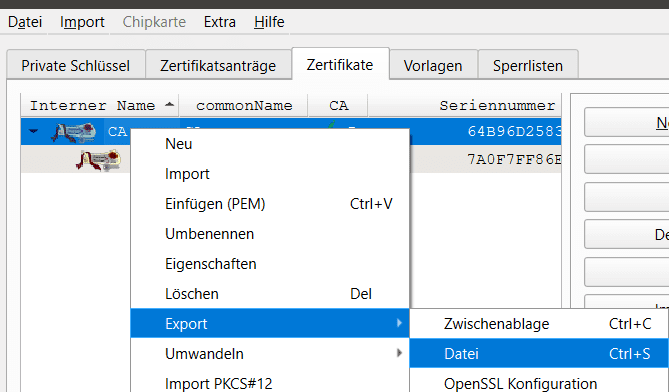669x392 pixels.
Task: Select Löschen in the context menu
Action: click(x=270, y=293)
